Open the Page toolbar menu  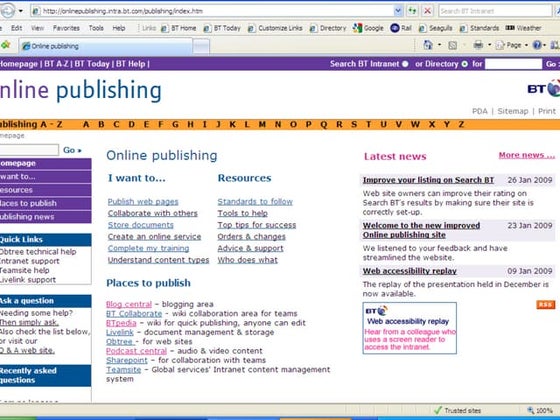pyautogui.click(x=512, y=45)
